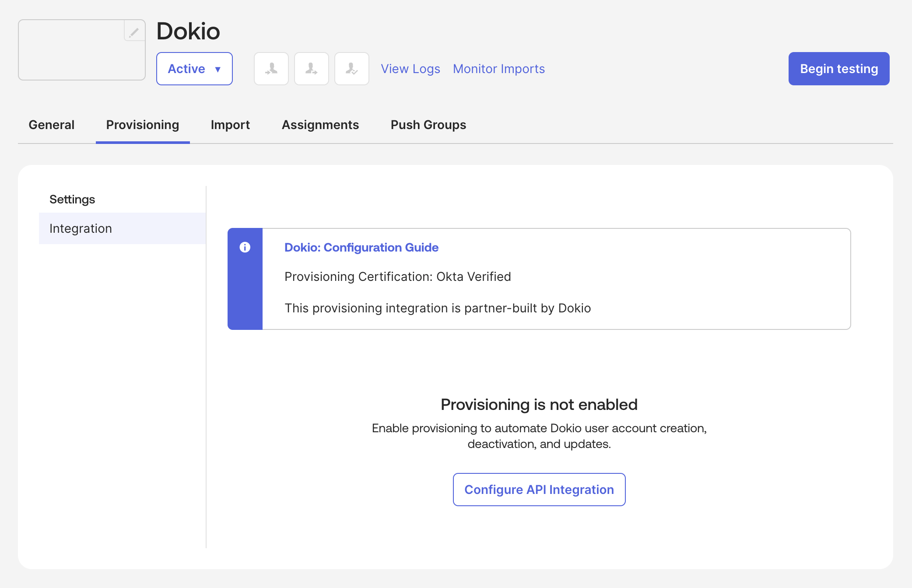Click the import users arrow-in person icon
The image size is (912, 588).
[x=271, y=69]
